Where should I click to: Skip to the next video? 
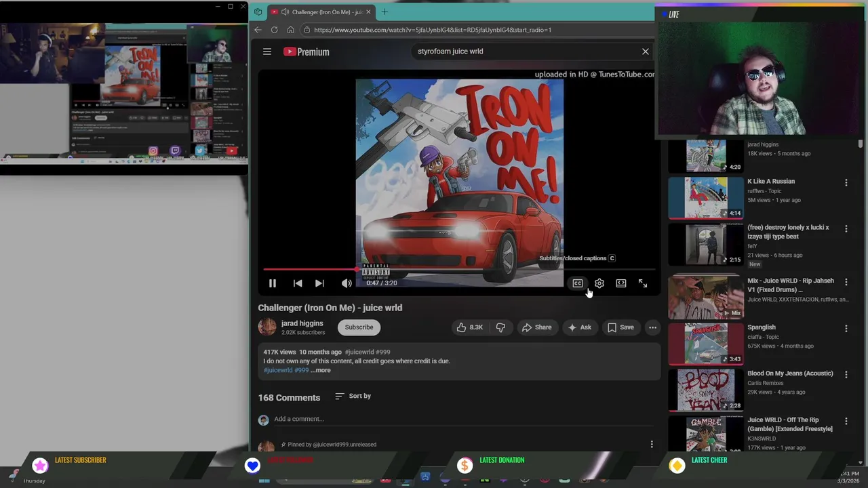(x=319, y=283)
